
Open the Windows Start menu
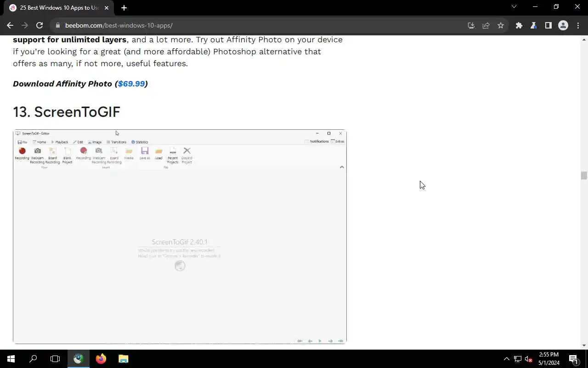[11, 359]
